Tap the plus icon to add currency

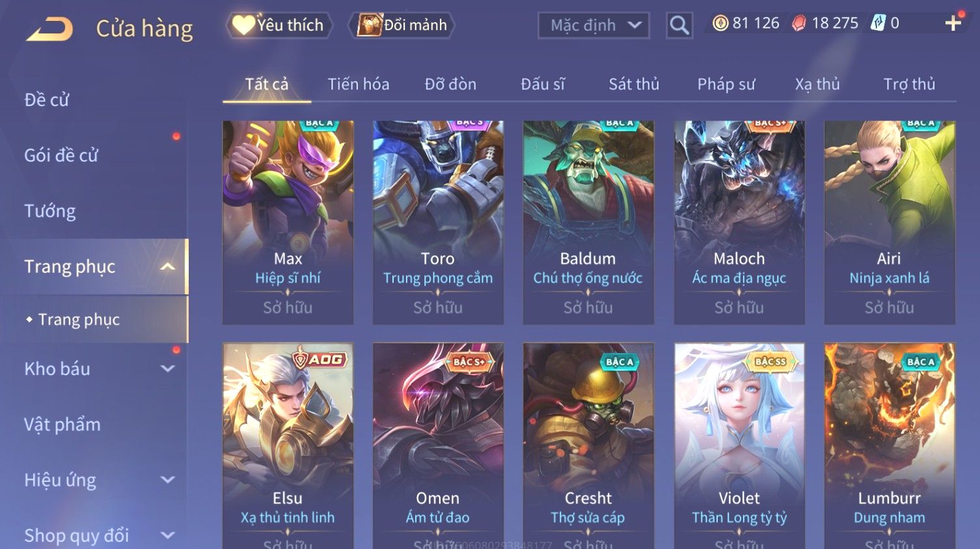pyautogui.click(x=953, y=23)
